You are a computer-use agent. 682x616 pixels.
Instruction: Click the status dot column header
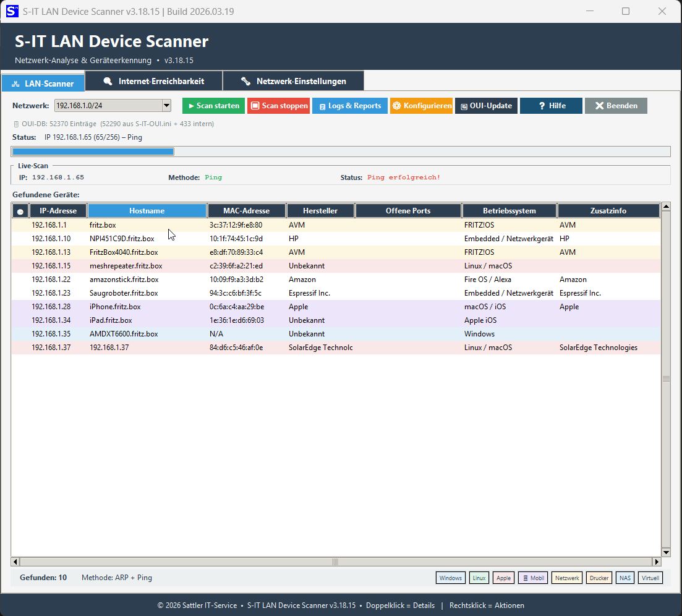coord(20,211)
